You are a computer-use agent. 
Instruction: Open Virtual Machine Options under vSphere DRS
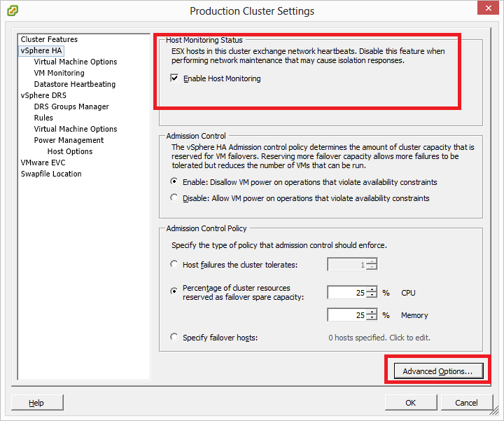coord(76,129)
